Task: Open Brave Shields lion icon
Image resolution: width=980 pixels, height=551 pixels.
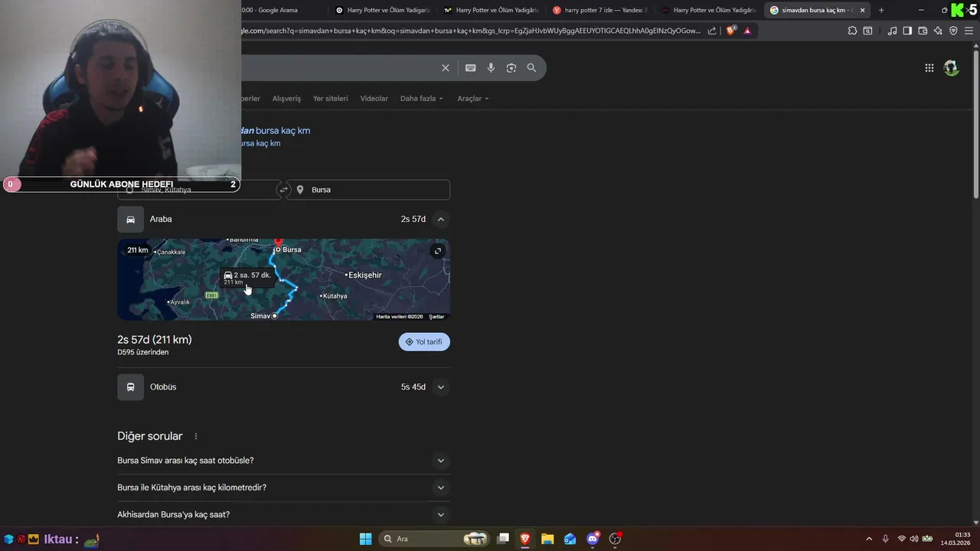Action: (x=730, y=31)
